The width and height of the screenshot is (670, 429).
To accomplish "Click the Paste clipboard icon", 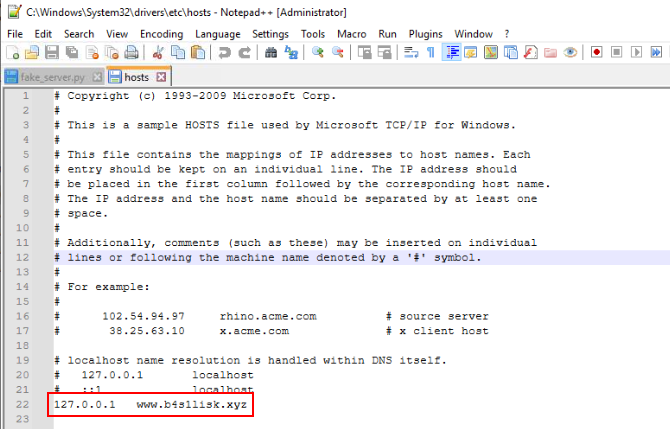I will 198,53.
